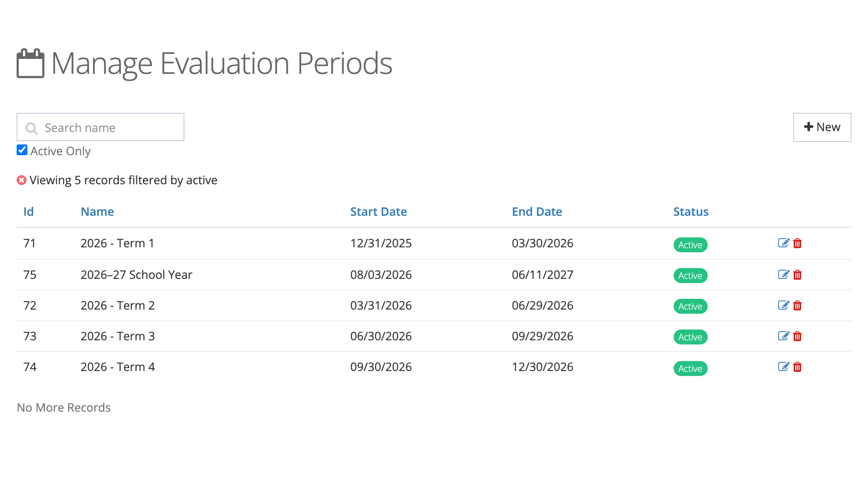Screen dimensions: 868x498
Task: Focus the Search name field
Action: tap(101, 127)
